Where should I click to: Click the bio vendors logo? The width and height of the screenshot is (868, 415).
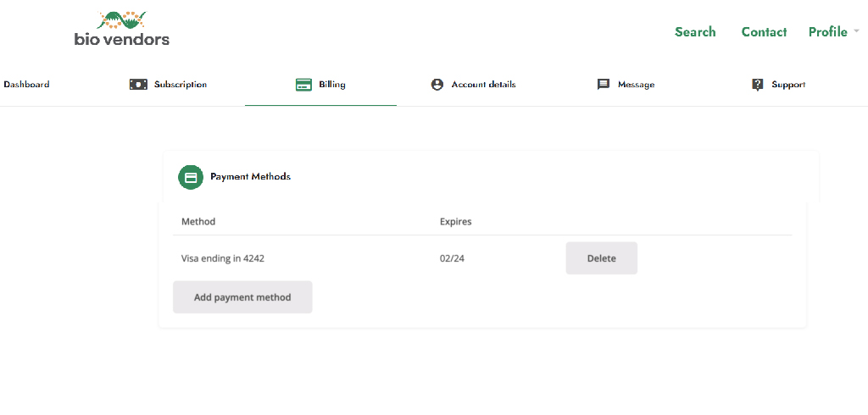pyautogui.click(x=122, y=28)
